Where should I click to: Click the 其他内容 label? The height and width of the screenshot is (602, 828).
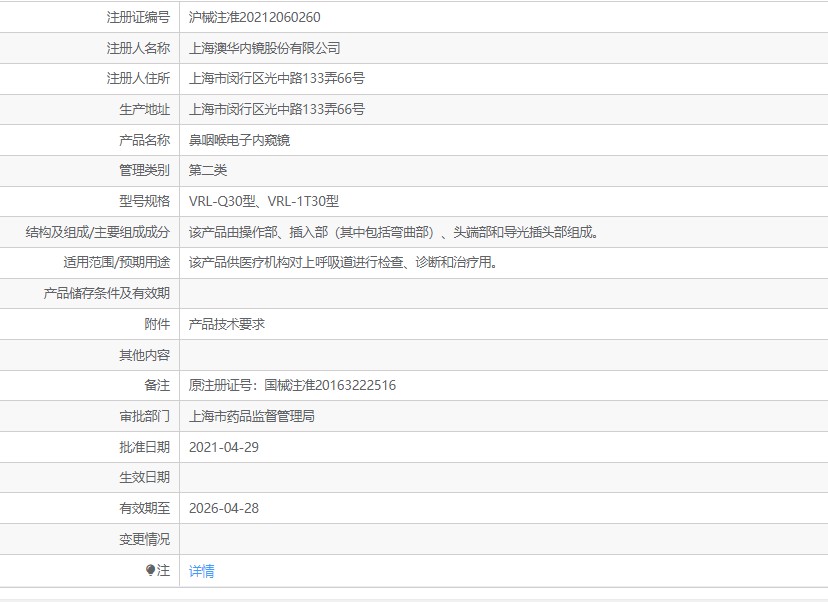tap(145, 355)
